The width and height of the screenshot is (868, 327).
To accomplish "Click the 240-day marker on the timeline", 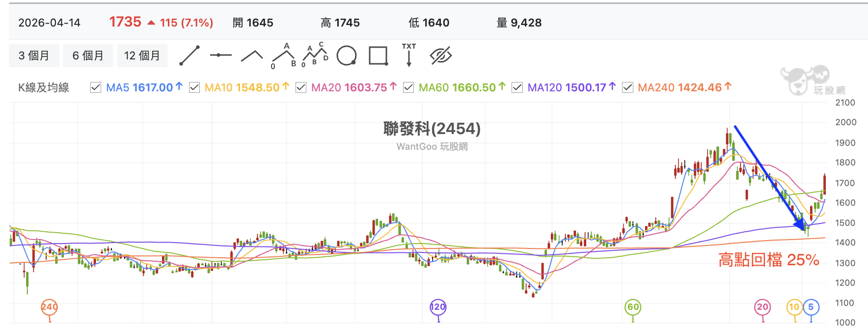I will tap(49, 307).
